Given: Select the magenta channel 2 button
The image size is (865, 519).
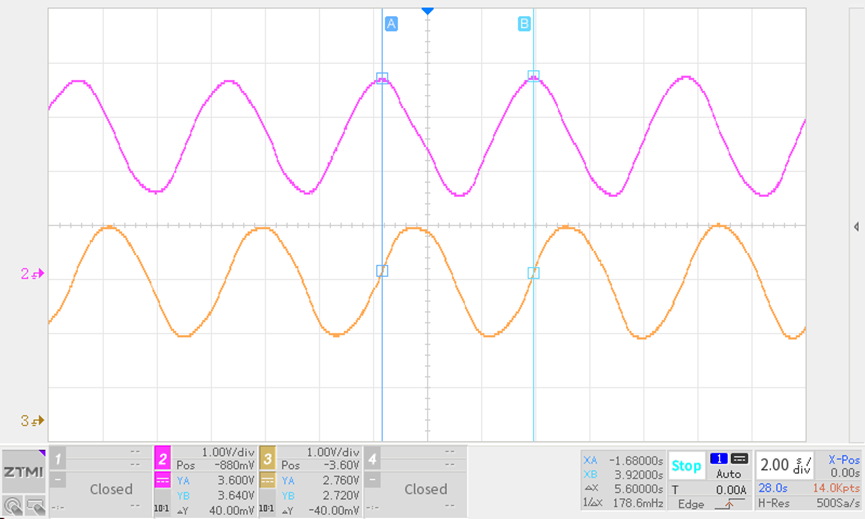Looking at the screenshot, I should pos(162,458).
